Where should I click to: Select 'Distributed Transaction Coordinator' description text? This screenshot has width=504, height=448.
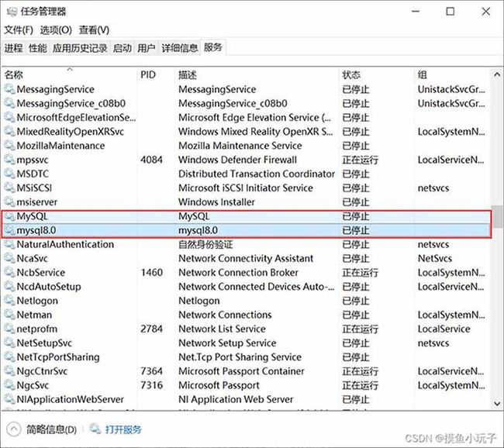click(x=257, y=174)
